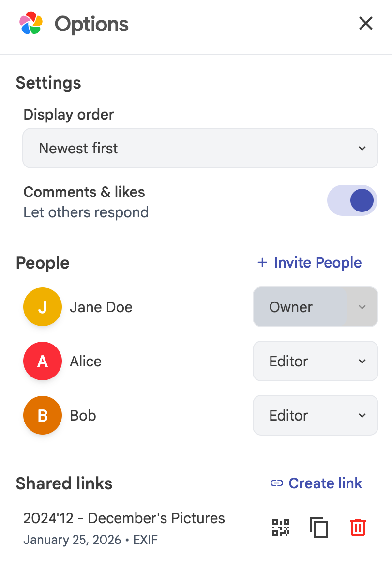
Task: Click the Let others respond description text
Action: pos(86,212)
